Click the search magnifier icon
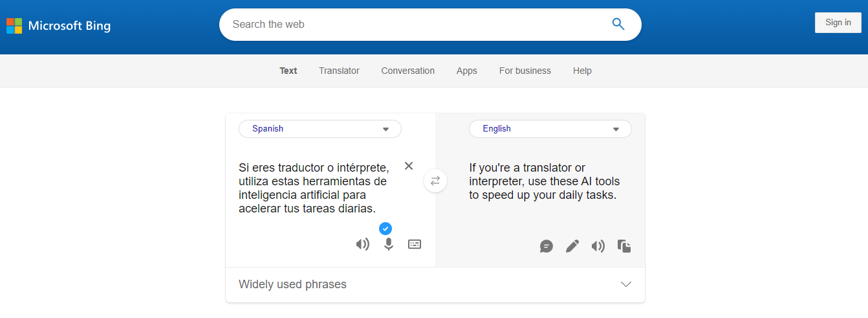 pos(618,25)
